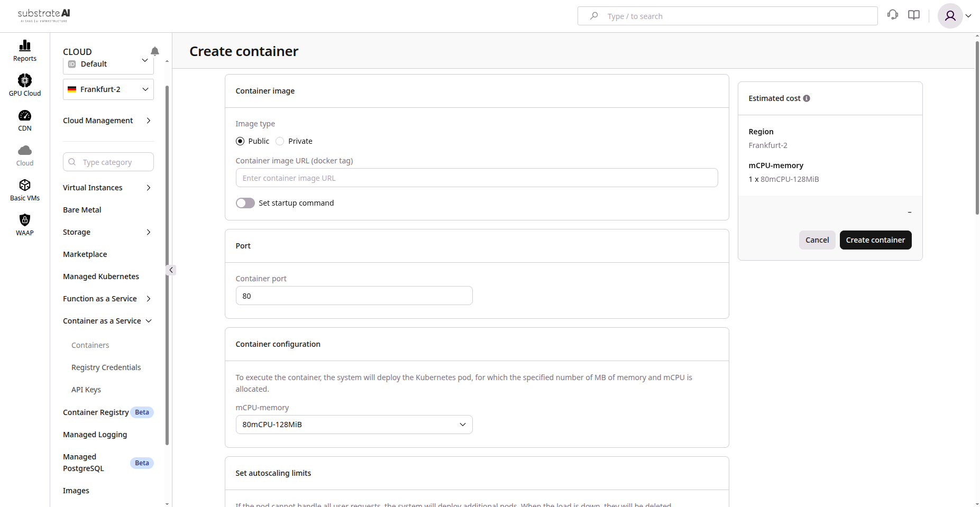Select the Public image type
The height and width of the screenshot is (507, 980).
(241, 141)
